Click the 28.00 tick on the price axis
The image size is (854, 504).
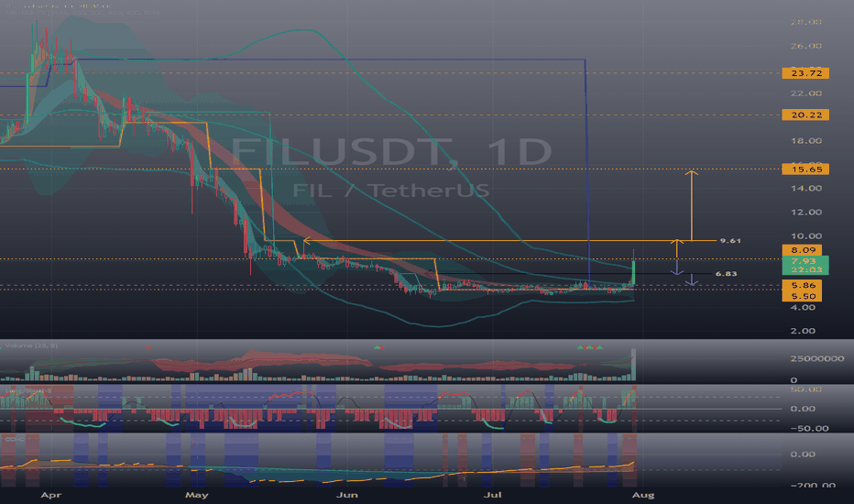[x=806, y=22]
